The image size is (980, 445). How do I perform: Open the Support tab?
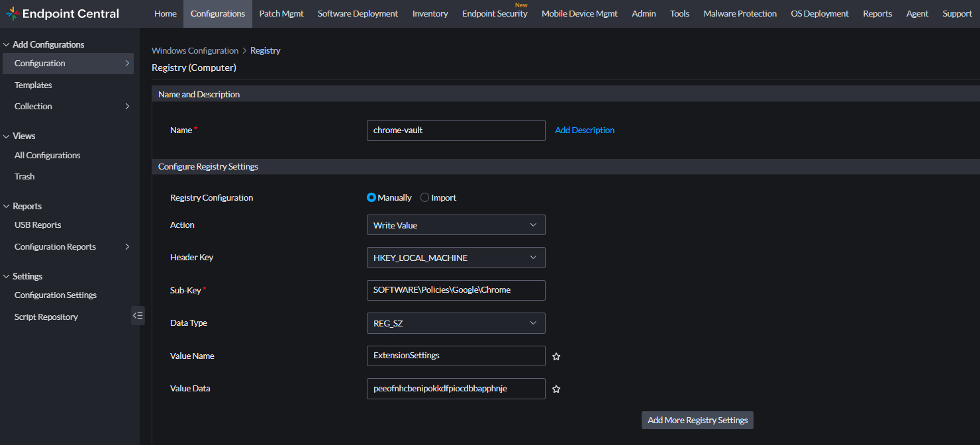(x=957, y=13)
